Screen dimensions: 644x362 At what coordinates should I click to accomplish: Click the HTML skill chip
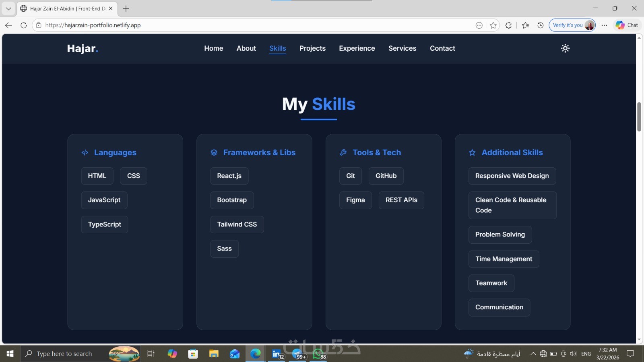click(x=97, y=176)
